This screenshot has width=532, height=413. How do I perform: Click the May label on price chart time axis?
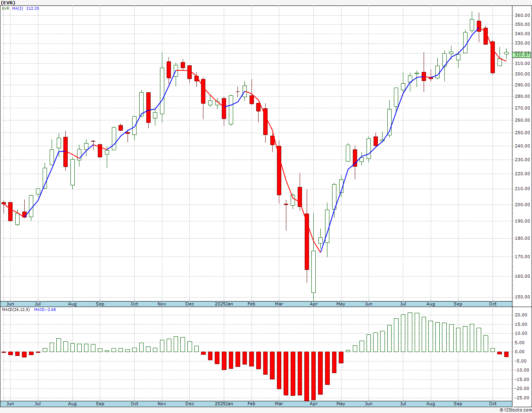point(341,304)
